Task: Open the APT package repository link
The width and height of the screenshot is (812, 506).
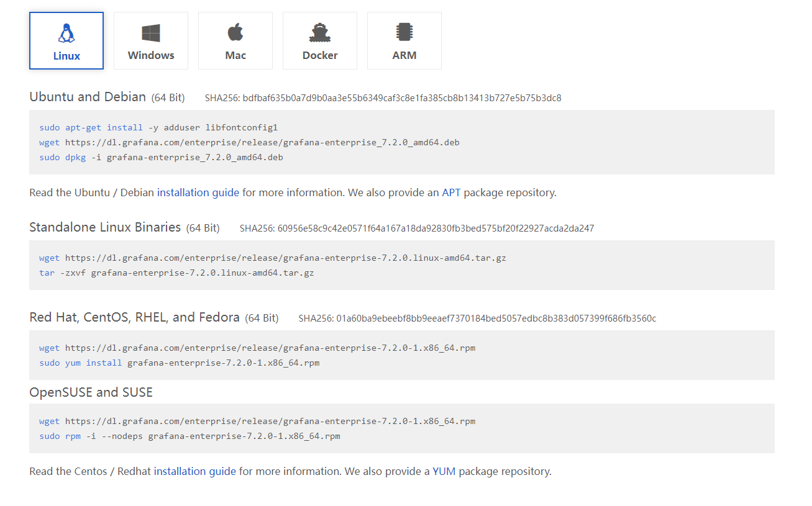Action: coord(450,192)
